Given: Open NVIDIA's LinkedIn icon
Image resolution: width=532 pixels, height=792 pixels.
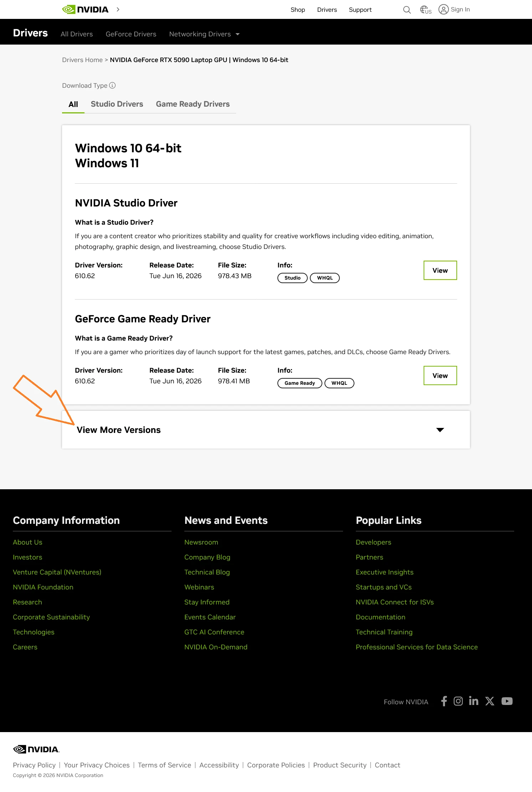Looking at the screenshot, I should point(474,701).
